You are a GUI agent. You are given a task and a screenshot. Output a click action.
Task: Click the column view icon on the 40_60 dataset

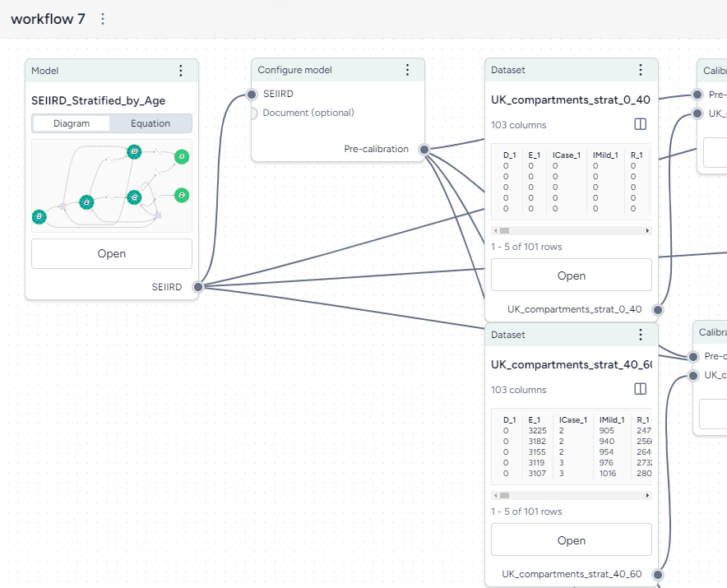coord(641,389)
